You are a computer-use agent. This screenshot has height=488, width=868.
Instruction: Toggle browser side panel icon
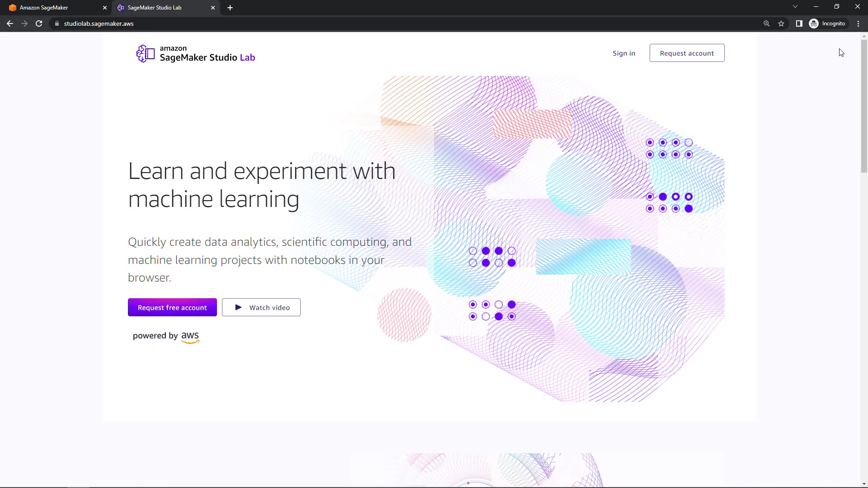pyautogui.click(x=799, y=23)
